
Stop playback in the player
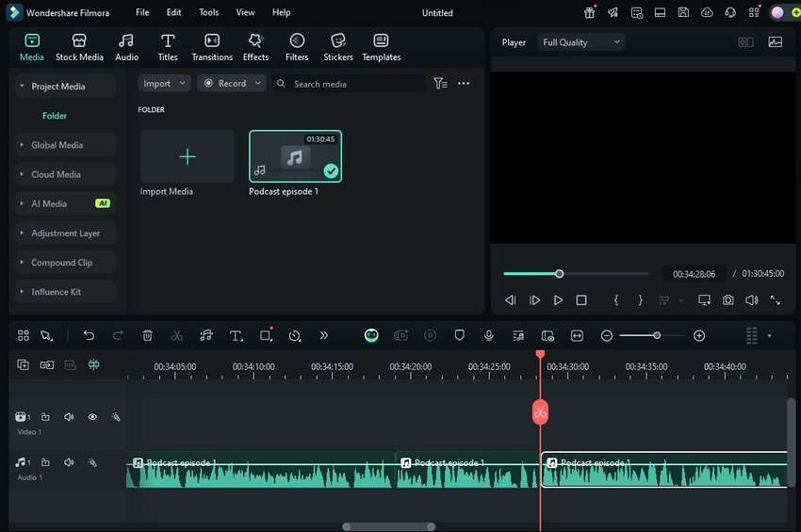point(581,300)
